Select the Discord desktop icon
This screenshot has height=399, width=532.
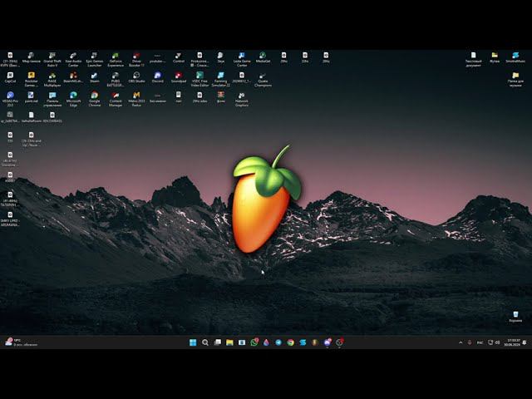(157, 77)
